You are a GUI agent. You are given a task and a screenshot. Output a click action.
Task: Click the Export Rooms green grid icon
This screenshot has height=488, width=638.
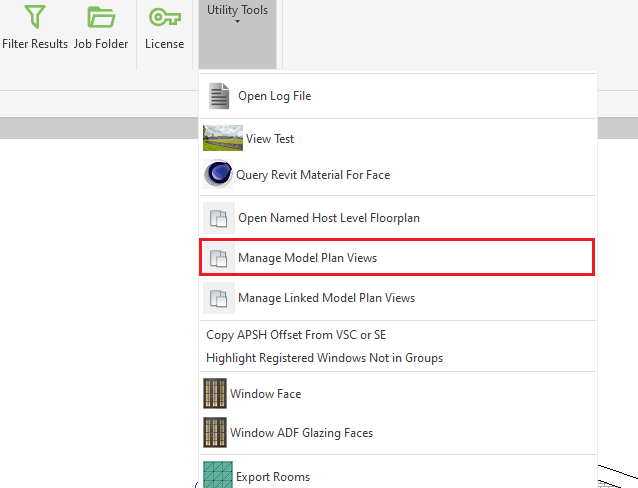[x=217, y=475]
